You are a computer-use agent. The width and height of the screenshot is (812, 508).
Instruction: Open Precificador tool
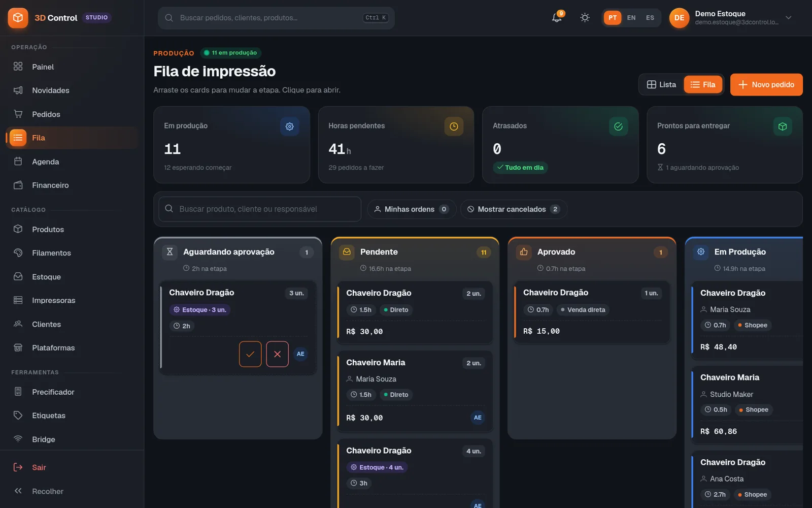pos(72,392)
